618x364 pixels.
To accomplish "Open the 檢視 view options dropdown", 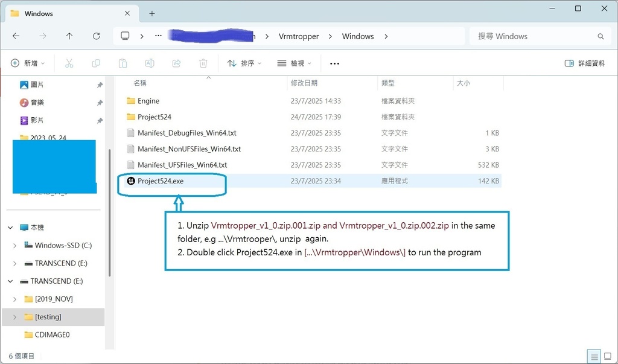I will coord(294,63).
